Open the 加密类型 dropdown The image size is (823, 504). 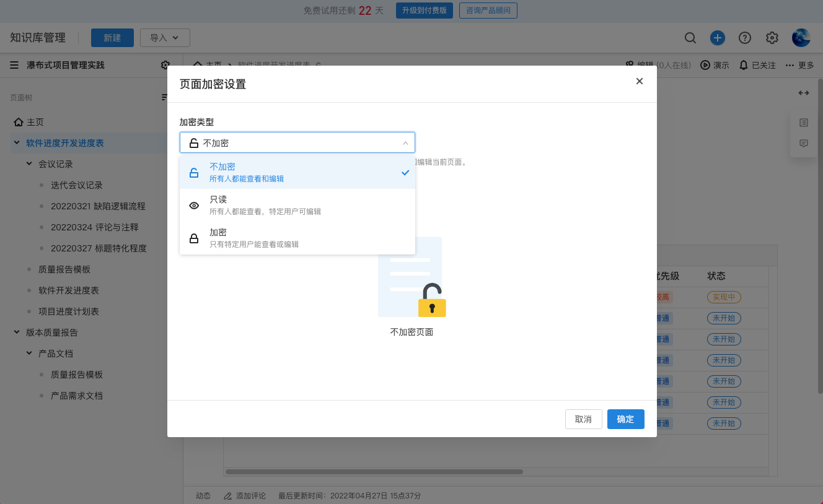[x=297, y=142]
